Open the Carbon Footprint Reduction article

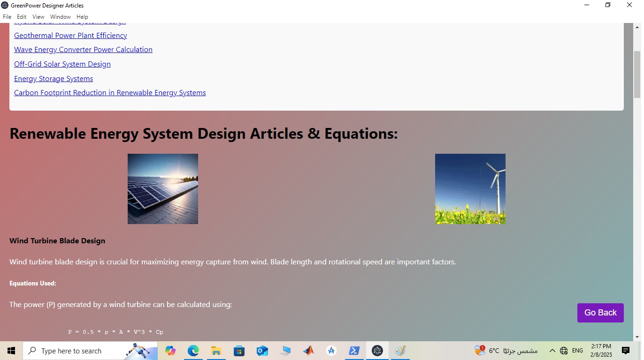pos(110,92)
